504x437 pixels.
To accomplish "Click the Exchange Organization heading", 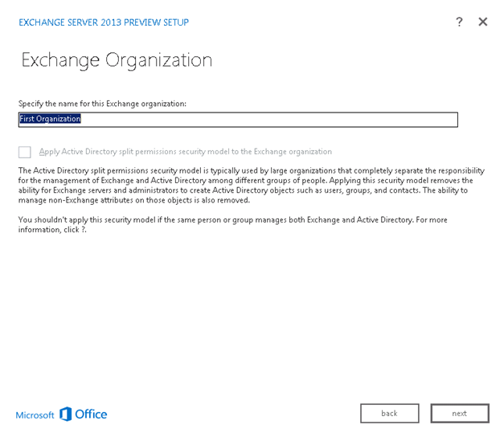I will 117,60.
